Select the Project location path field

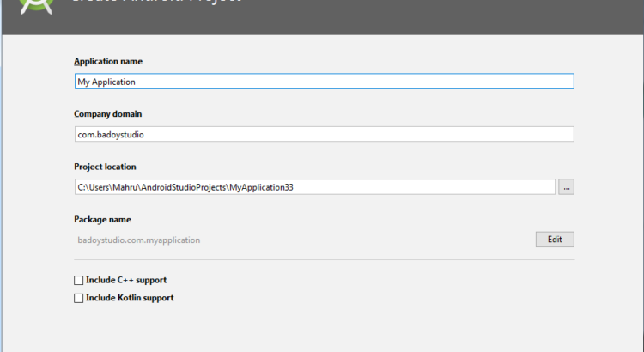coord(386,187)
